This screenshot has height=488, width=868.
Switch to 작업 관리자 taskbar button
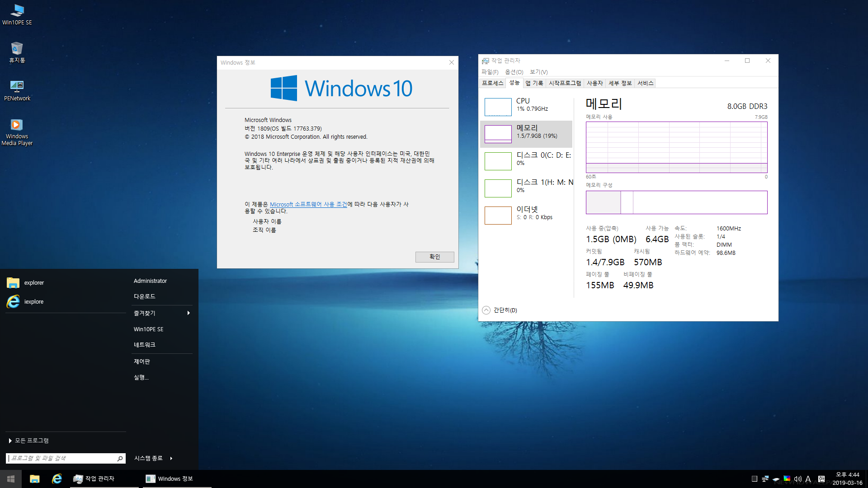click(x=104, y=479)
